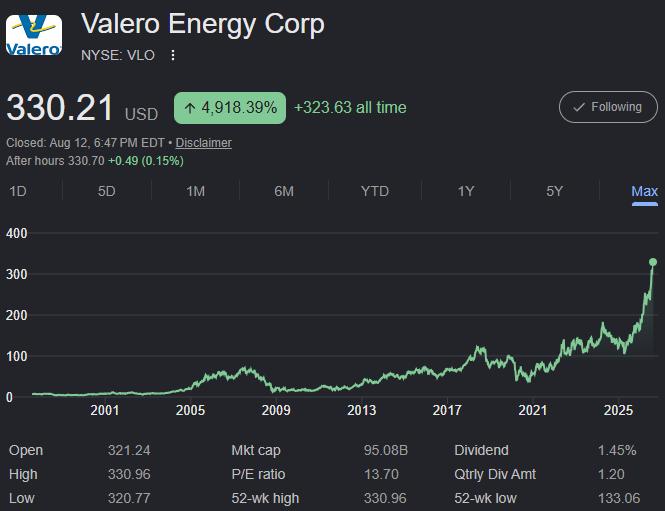Toggle the Following button

608,107
